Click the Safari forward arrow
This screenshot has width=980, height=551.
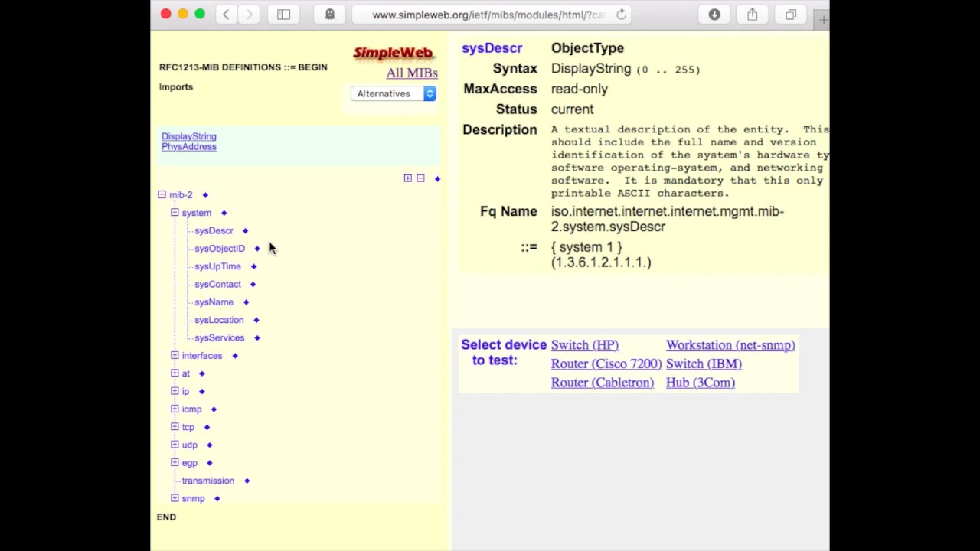pos(249,15)
